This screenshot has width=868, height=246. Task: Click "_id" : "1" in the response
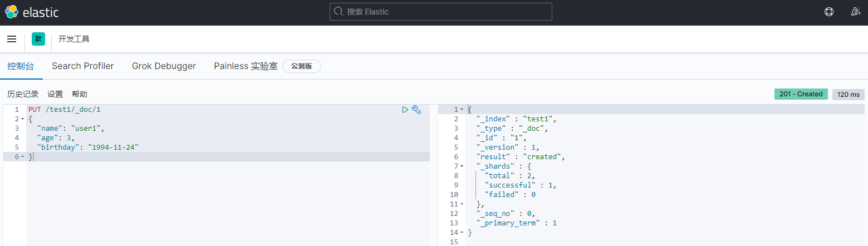click(x=502, y=138)
